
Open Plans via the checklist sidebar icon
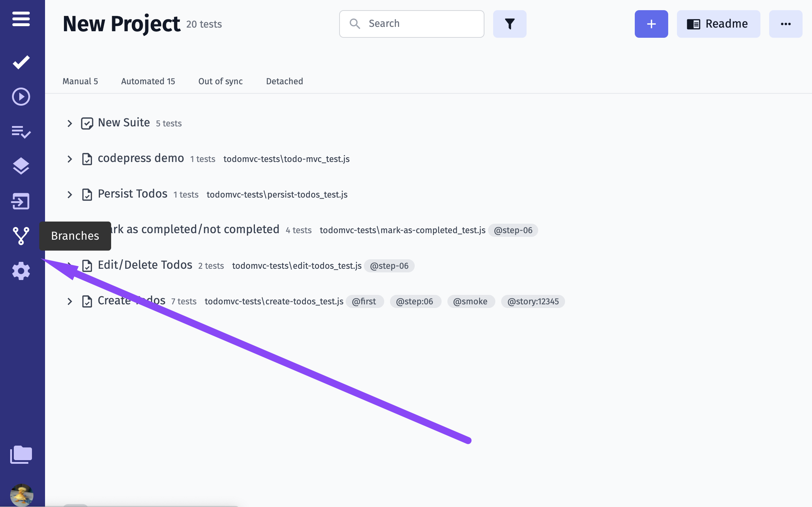coord(21,132)
